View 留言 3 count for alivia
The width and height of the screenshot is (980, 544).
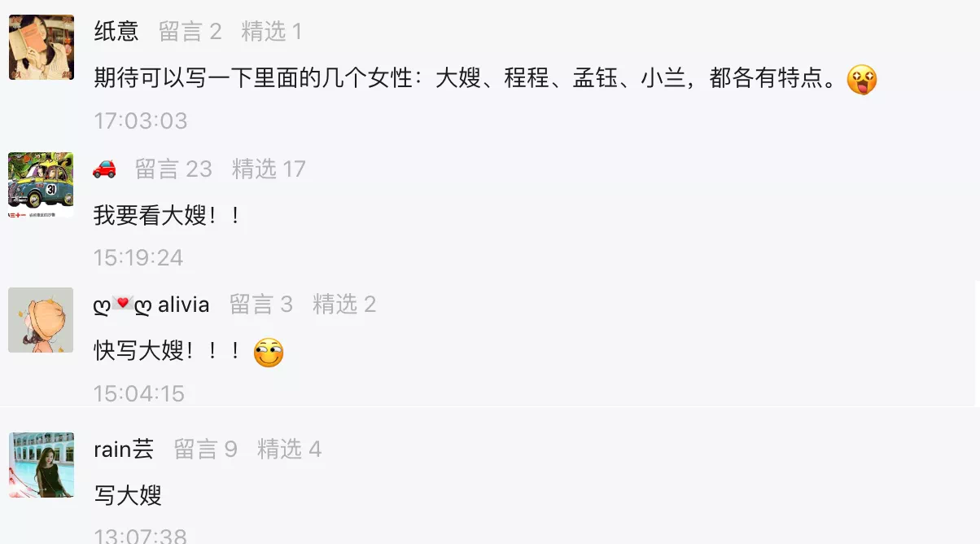click(x=261, y=305)
